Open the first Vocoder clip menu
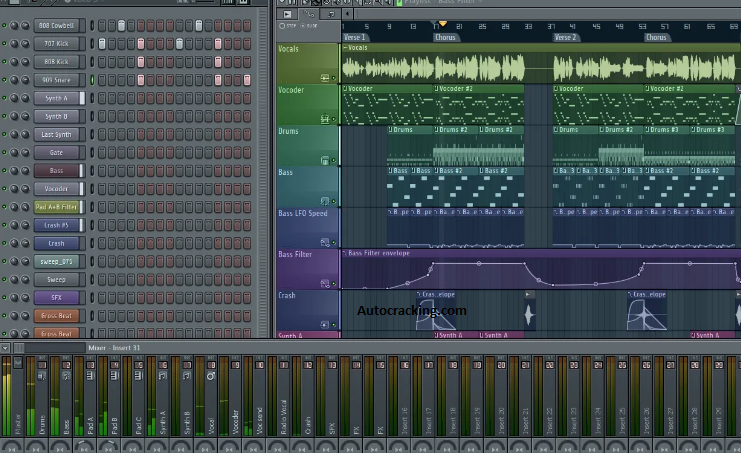This screenshot has height=453, width=741. click(x=345, y=88)
